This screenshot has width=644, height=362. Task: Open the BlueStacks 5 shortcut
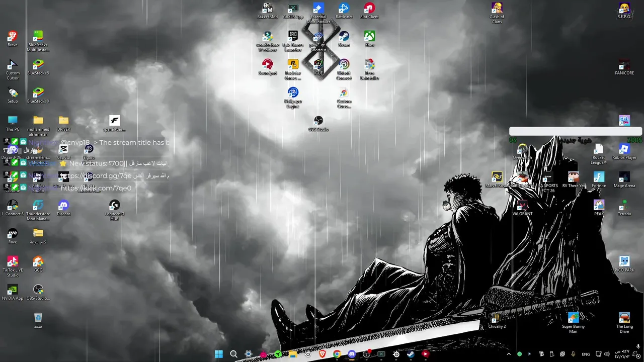point(38,67)
